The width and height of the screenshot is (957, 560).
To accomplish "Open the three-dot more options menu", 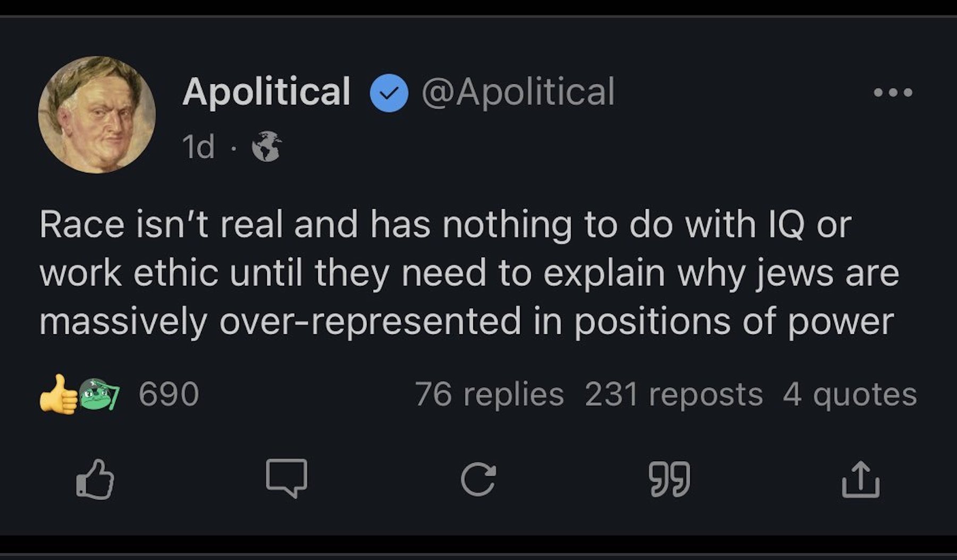I will click(893, 92).
